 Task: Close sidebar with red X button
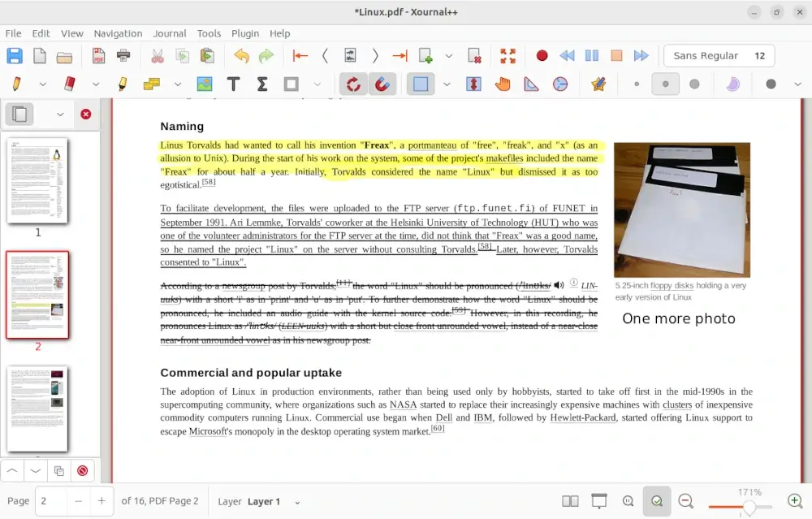tap(86, 114)
